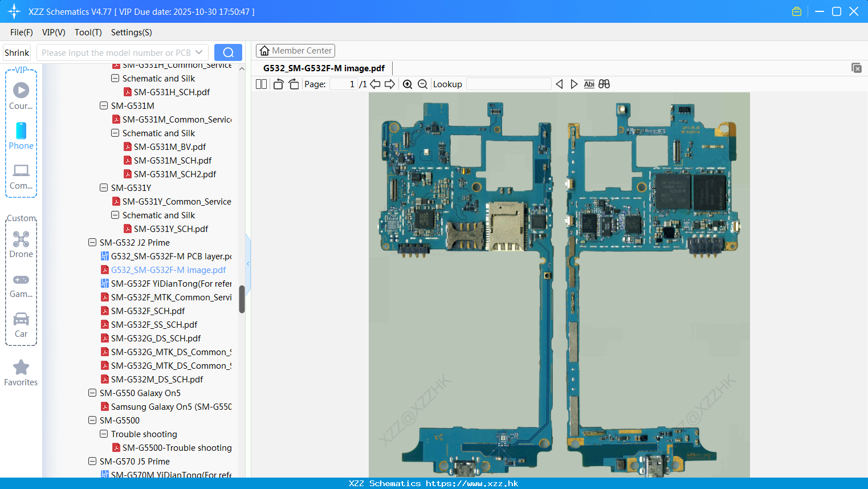Viewport: 868px width, 489px height.
Task: Rotate the page clockwise
Action: pos(294,84)
